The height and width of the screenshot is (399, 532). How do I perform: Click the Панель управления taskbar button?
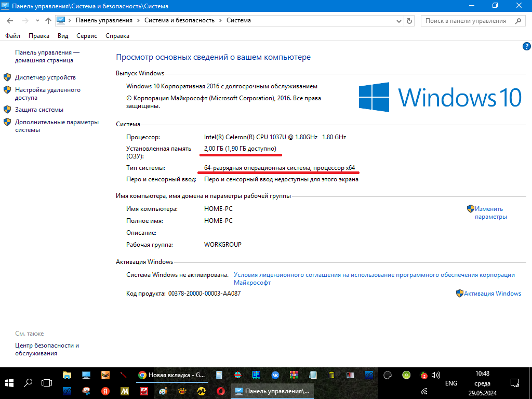[272, 391]
